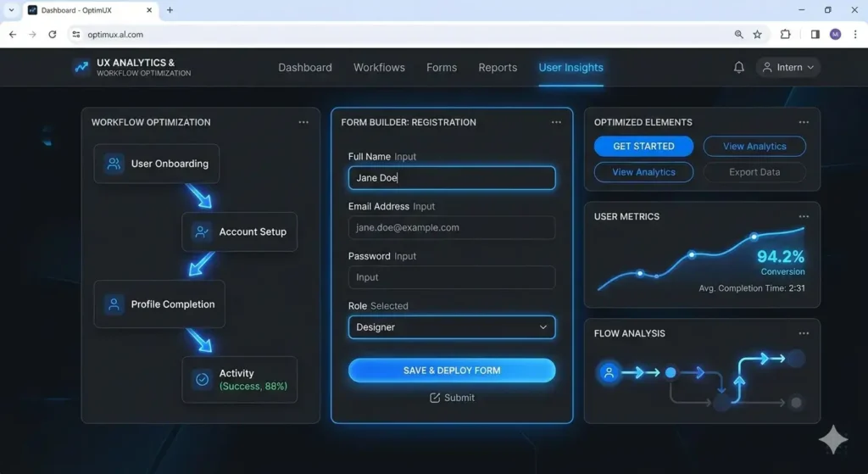Click the Activity checkmark icon
The image size is (868, 474).
tap(202, 379)
